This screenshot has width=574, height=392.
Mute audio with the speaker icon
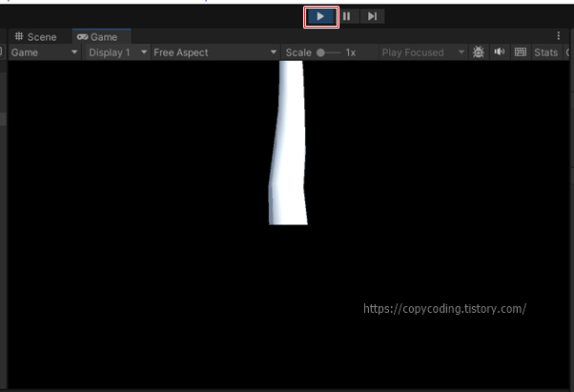(x=500, y=52)
